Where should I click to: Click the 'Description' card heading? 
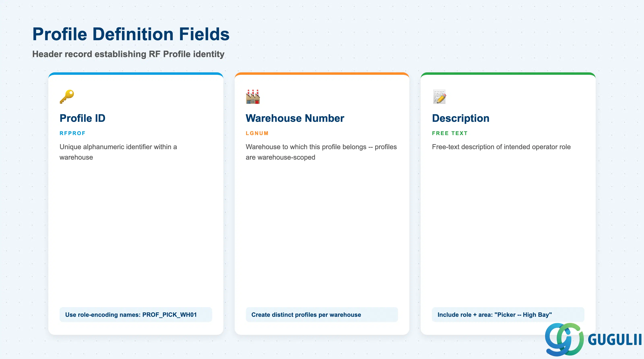460,118
